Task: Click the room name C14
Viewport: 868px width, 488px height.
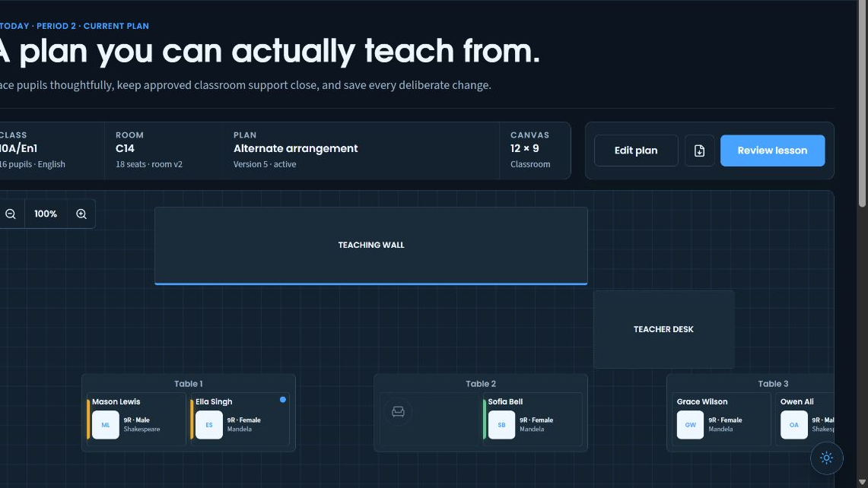Action: (x=125, y=148)
